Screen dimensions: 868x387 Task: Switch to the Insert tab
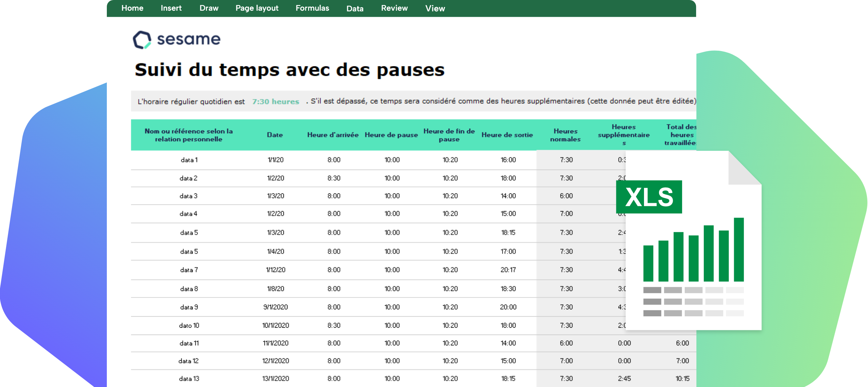coord(171,8)
